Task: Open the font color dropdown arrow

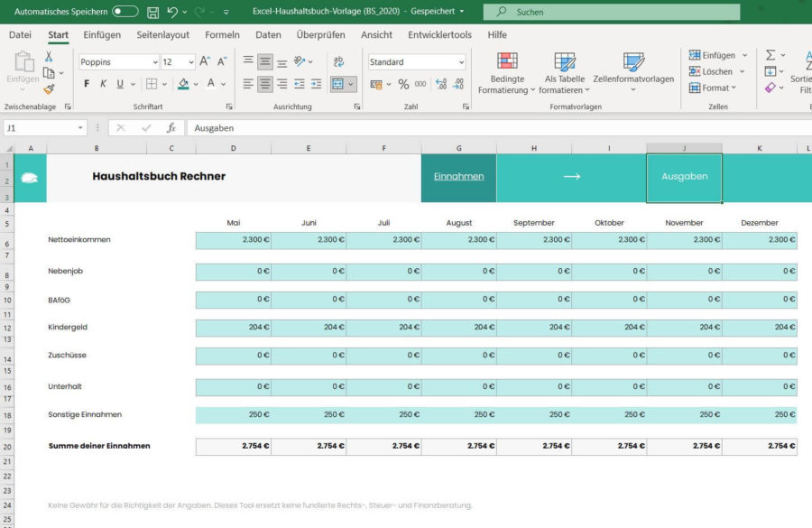Action: pos(223,84)
